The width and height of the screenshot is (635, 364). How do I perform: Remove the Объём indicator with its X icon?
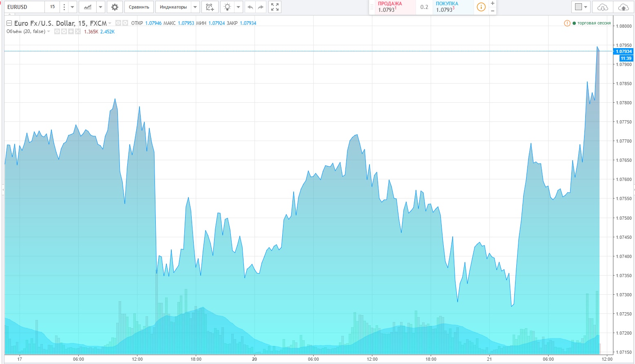point(78,31)
